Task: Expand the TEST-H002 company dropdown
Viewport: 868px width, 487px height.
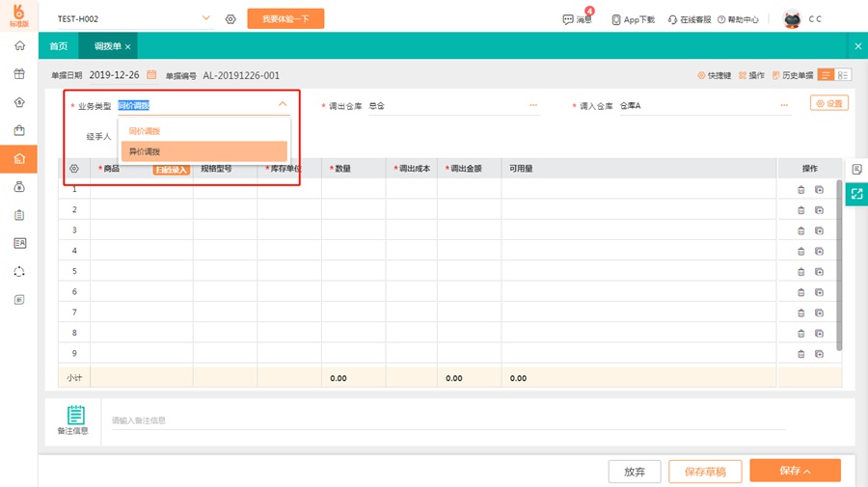Action: click(x=206, y=18)
